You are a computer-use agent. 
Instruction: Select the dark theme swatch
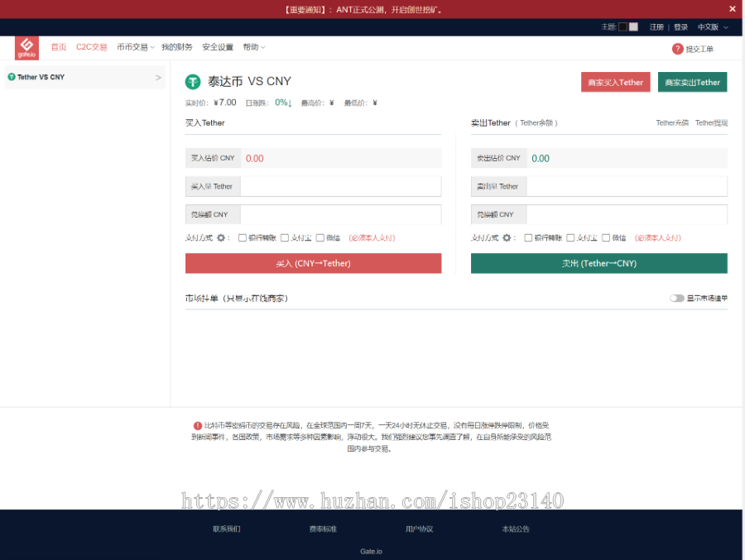622,26
